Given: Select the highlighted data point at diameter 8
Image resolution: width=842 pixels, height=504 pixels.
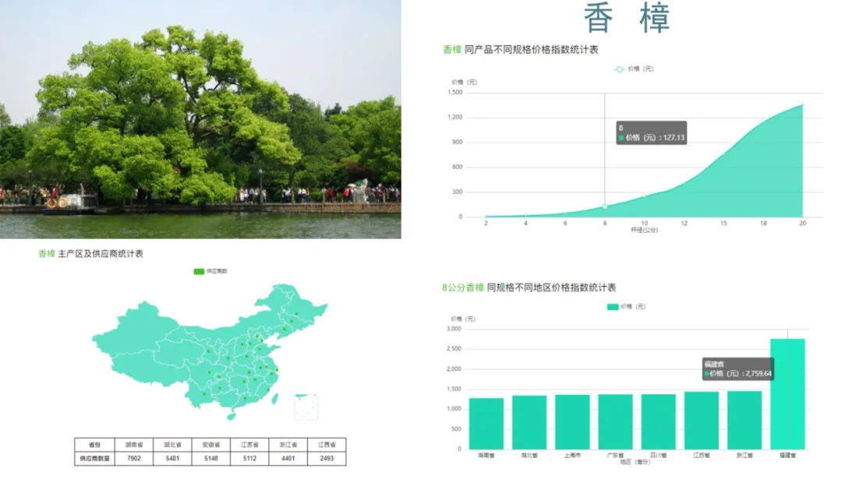Looking at the screenshot, I should (604, 208).
